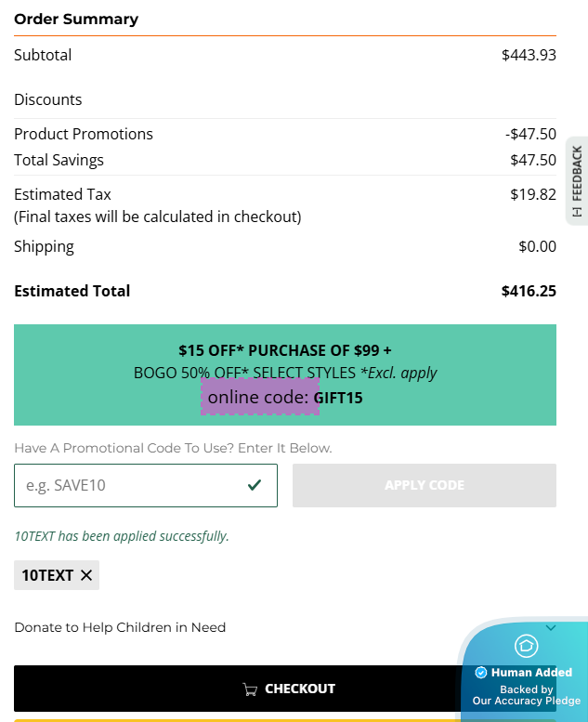Click the Product Promotions discount row

pos(84,134)
